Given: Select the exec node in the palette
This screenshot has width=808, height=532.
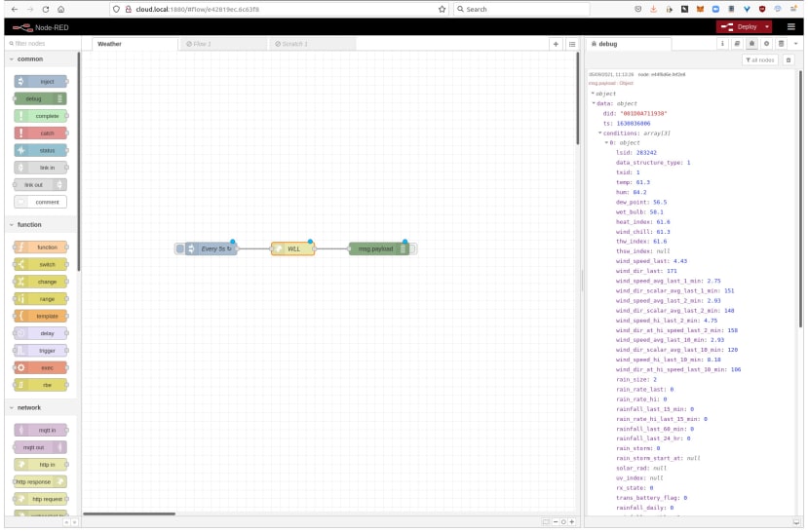Looking at the screenshot, I should [41, 367].
